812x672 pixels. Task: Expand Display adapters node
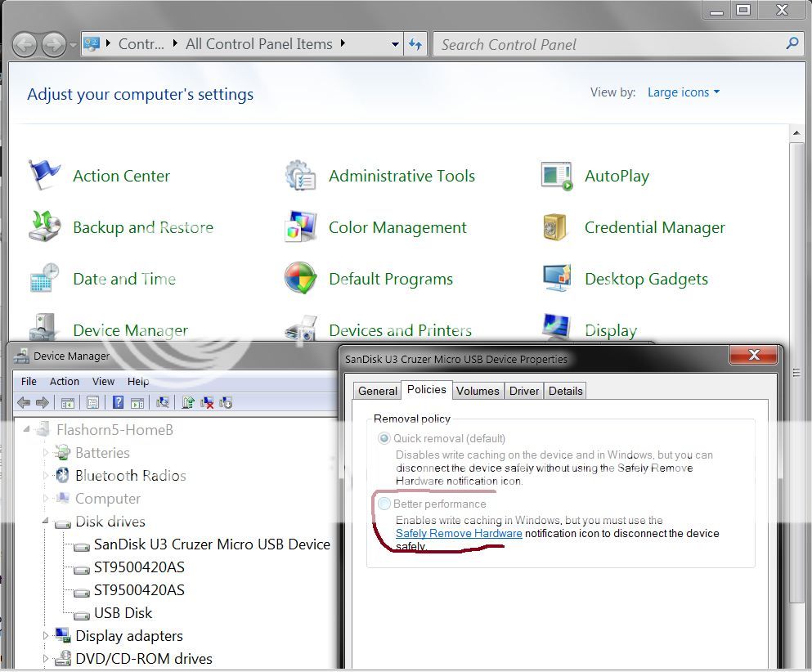pyautogui.click(x=46, y=636)
